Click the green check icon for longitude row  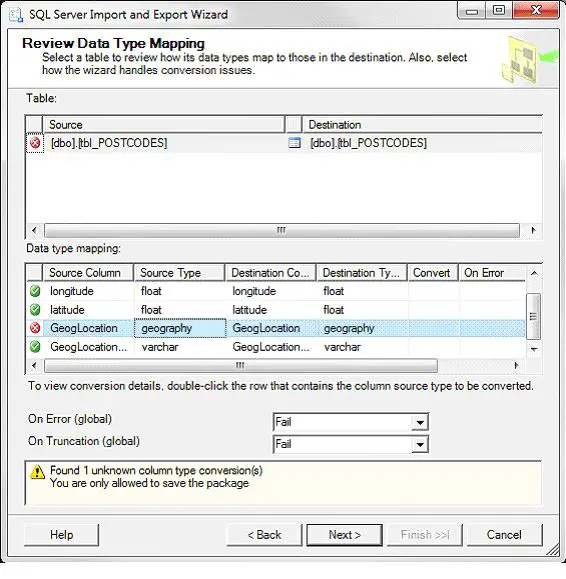[35, 291]
